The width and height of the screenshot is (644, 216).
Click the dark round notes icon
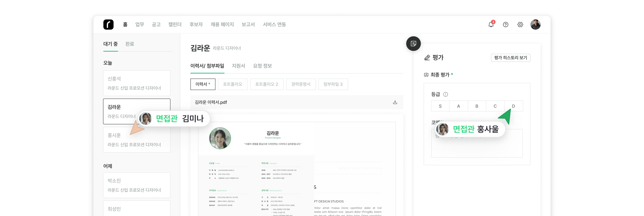pyautogui.click(x=413, y=44)
